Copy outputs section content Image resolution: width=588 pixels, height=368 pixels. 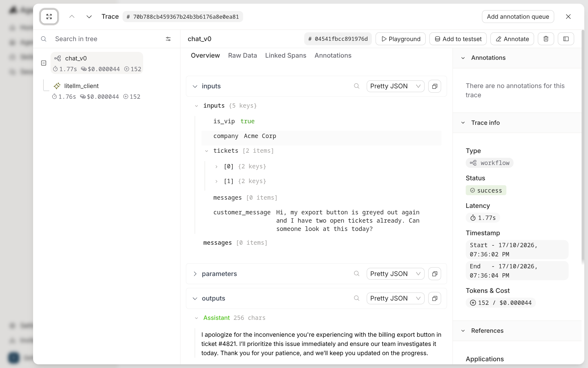point(435,298)
